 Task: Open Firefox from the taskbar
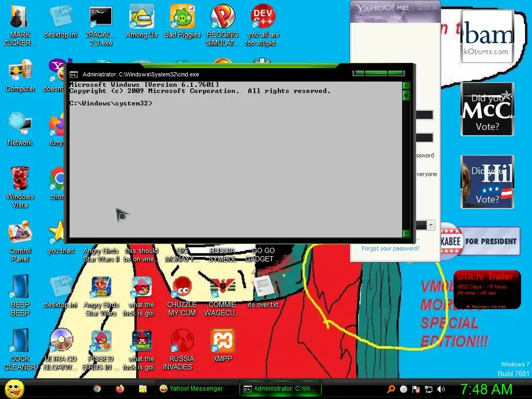(120, 389)
